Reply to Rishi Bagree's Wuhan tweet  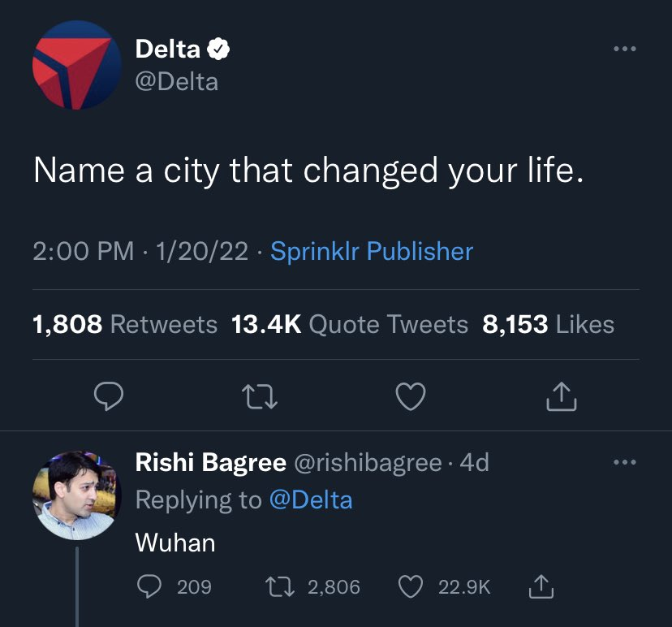149,586
